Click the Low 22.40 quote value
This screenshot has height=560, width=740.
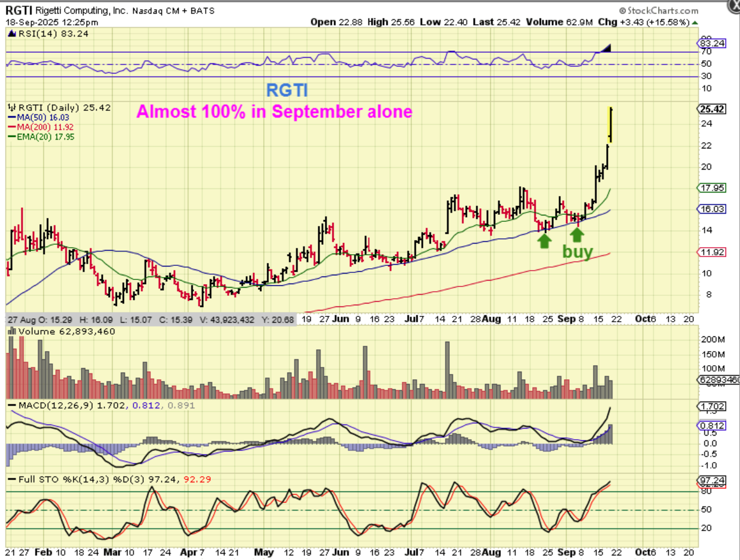click(444, 22)
